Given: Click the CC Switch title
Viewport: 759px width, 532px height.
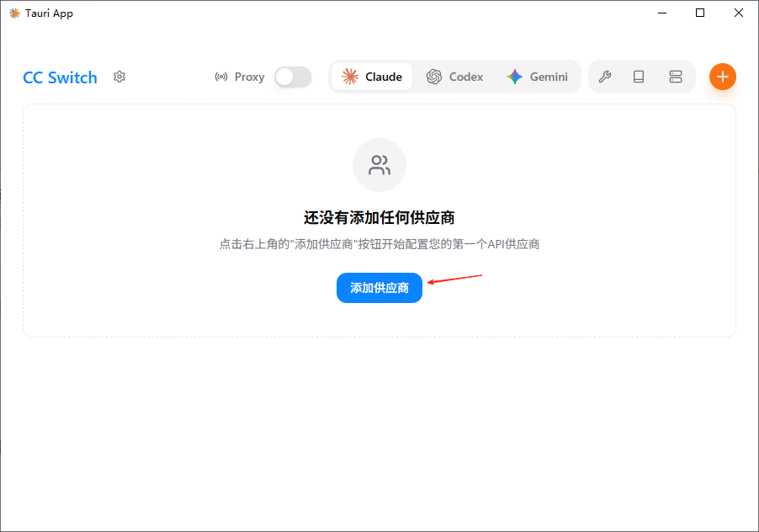Looking at the screenshot, I should [x=60, y=77].
